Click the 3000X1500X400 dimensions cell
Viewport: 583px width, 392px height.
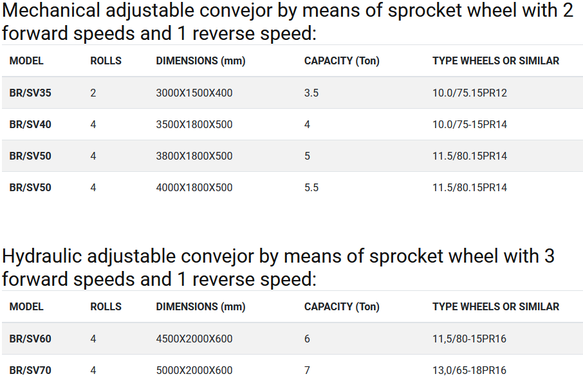click(194, 93)
